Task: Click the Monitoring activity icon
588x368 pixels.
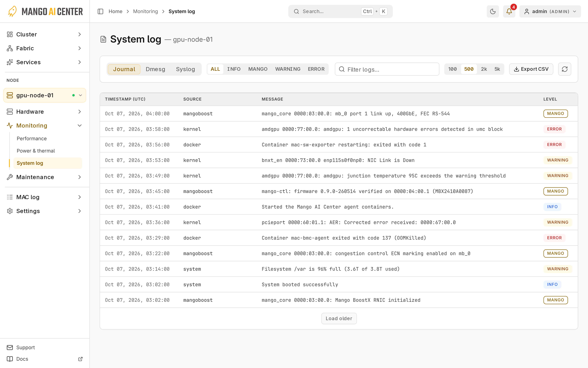Action: 10,125
